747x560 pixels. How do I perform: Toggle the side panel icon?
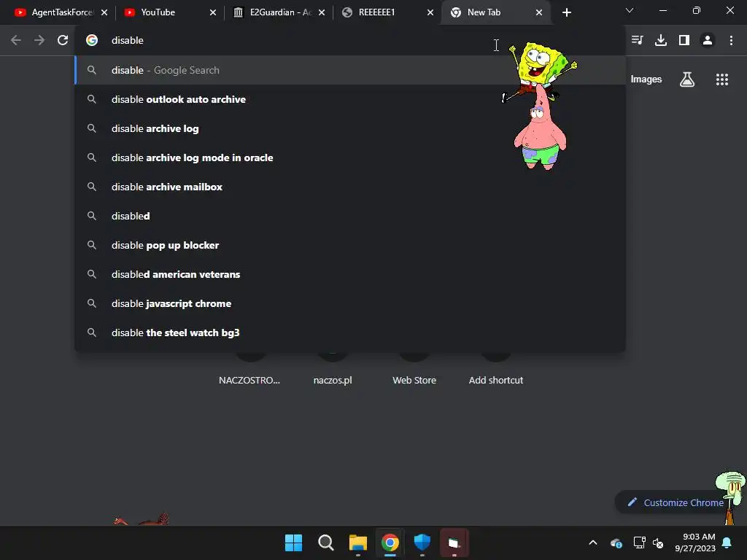point(684,41)
